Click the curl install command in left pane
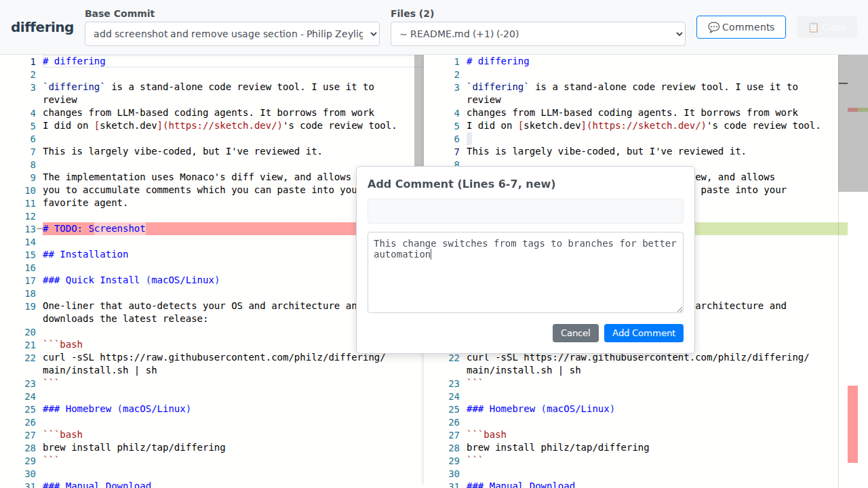The image size is (868, 488). (x=214, y=364)
